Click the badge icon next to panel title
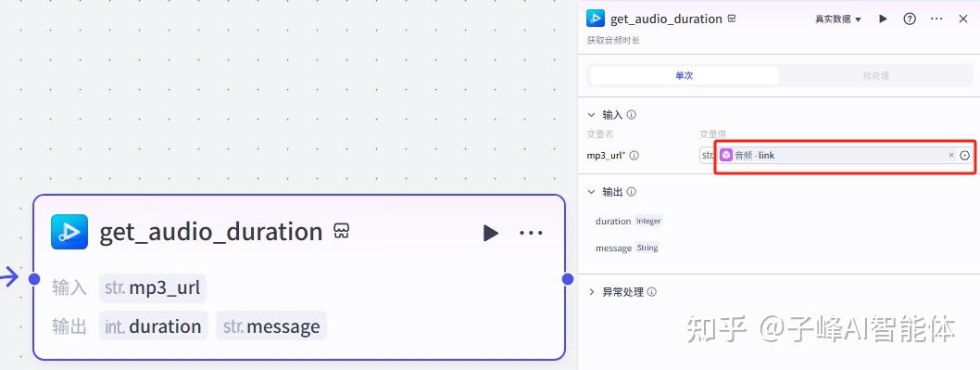 point(731,19)
